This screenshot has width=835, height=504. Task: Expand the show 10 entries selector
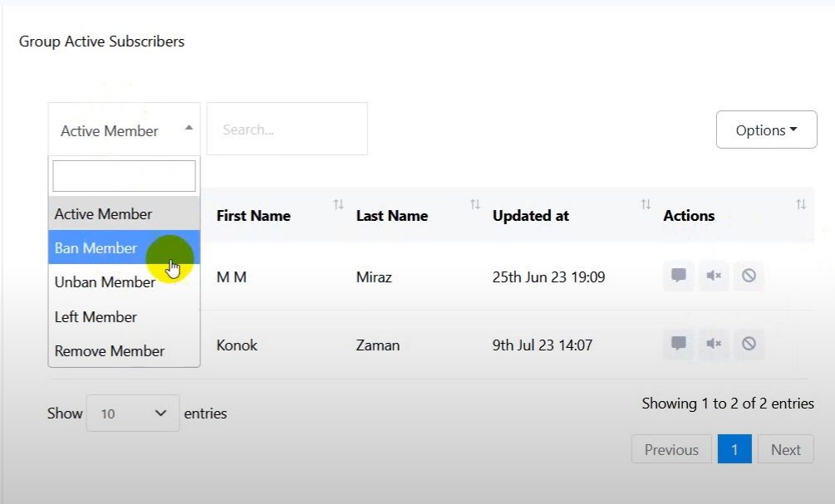click(x=133, y=413)
